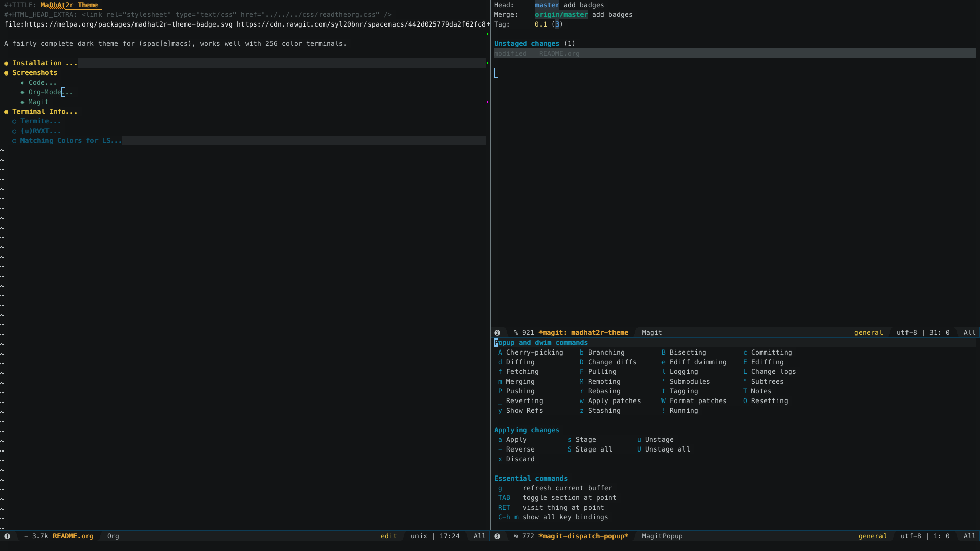Click Stage all in Applying changes
This screenshot has height=551, width=980.
[593, 449]
